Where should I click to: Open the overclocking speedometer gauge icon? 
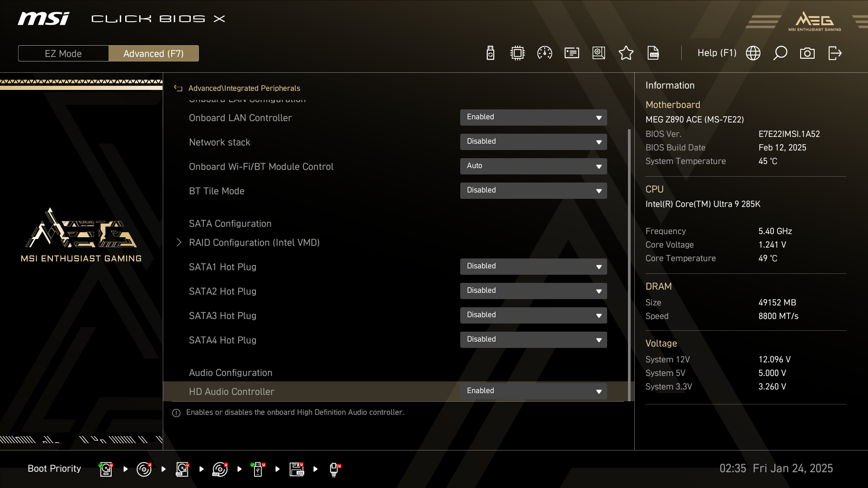coord(545,53)
